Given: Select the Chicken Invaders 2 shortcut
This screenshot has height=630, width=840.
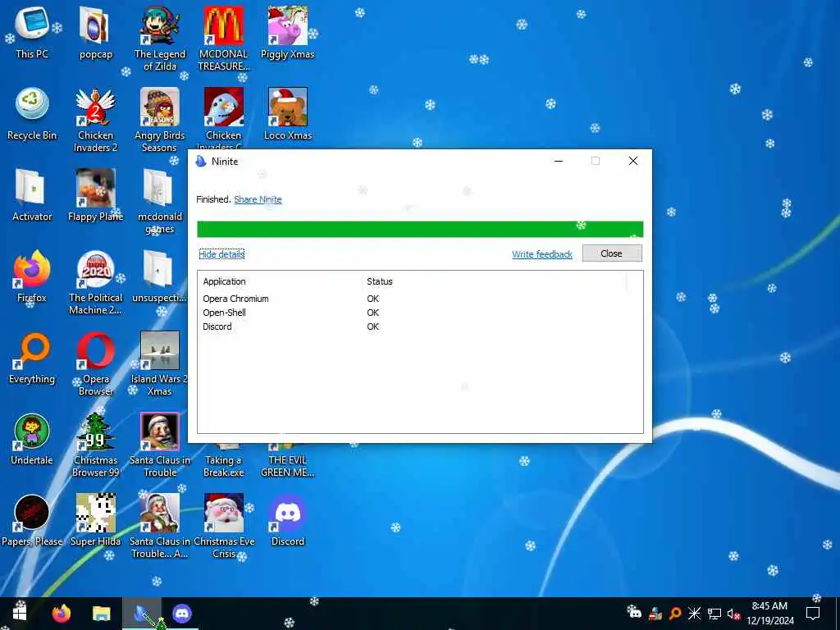Looking at the screenshot, I should tap(95, 121).
